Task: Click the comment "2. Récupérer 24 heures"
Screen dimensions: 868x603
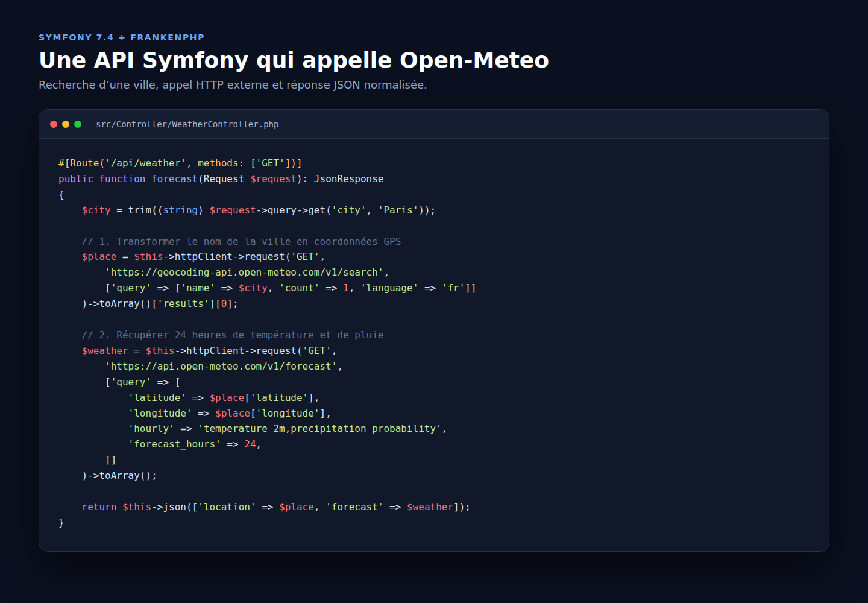Action: (x=233, y=335)
